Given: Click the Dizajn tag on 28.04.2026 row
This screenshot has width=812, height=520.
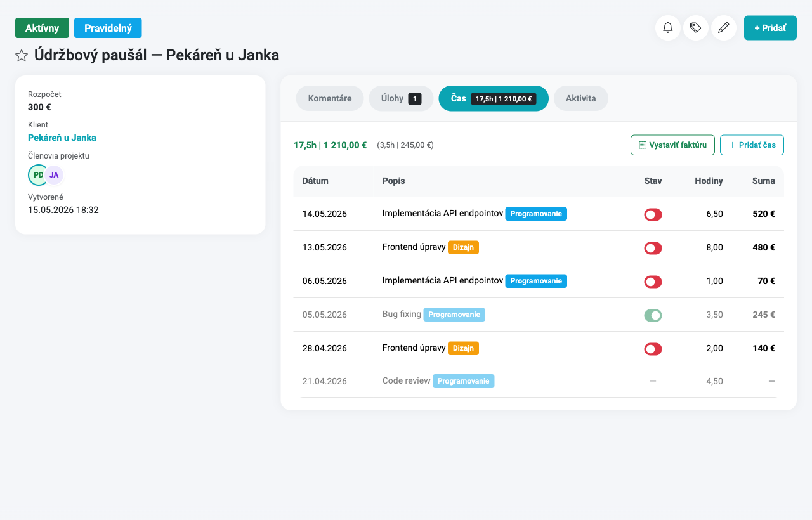Looking at the screenshot, I should tap(463, 348).
